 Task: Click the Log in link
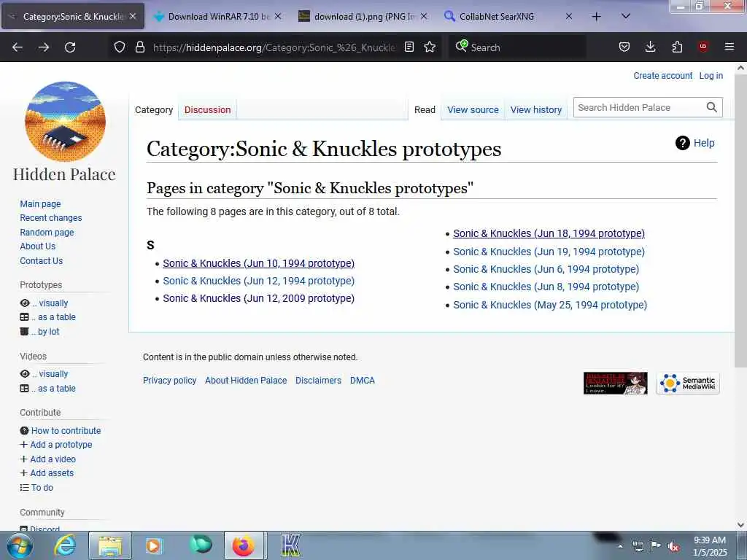711,76
